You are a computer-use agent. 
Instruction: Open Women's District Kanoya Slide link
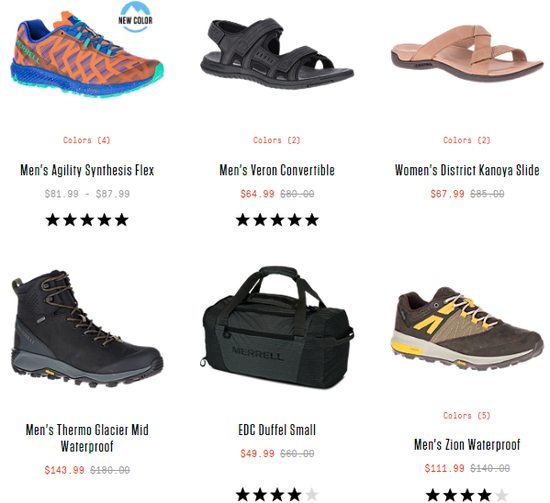pos(467,170)
